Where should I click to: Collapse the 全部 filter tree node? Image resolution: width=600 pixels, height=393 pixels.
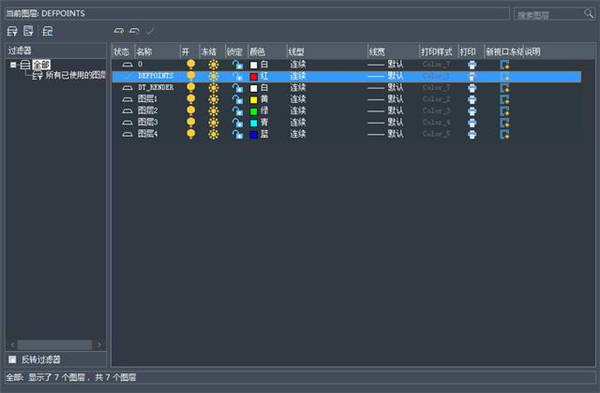tap(13, 65)
